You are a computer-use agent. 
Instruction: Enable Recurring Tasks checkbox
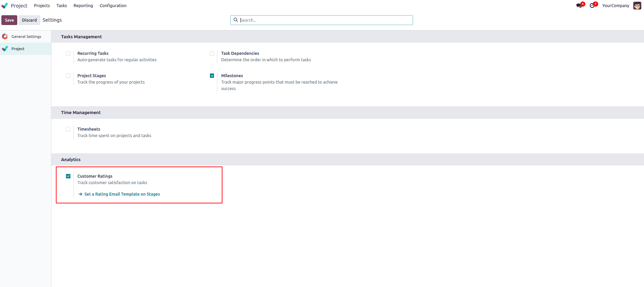click(x=68, y=53)
